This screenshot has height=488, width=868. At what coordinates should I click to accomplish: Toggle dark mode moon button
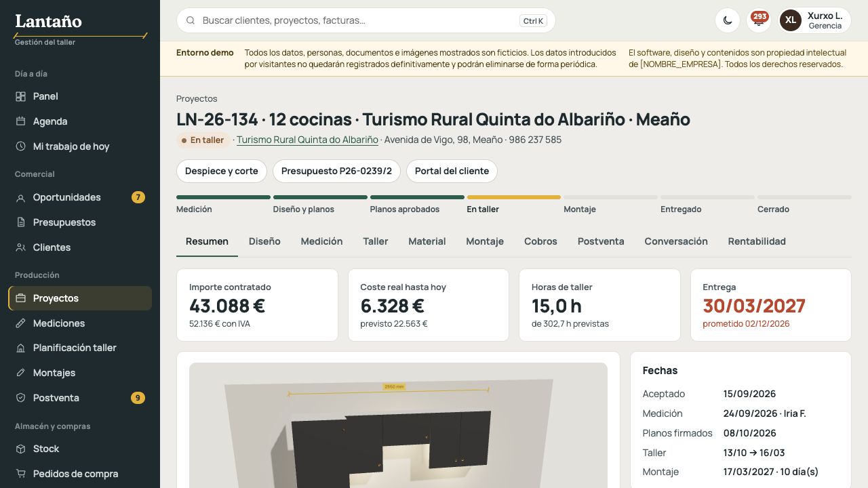728,20
